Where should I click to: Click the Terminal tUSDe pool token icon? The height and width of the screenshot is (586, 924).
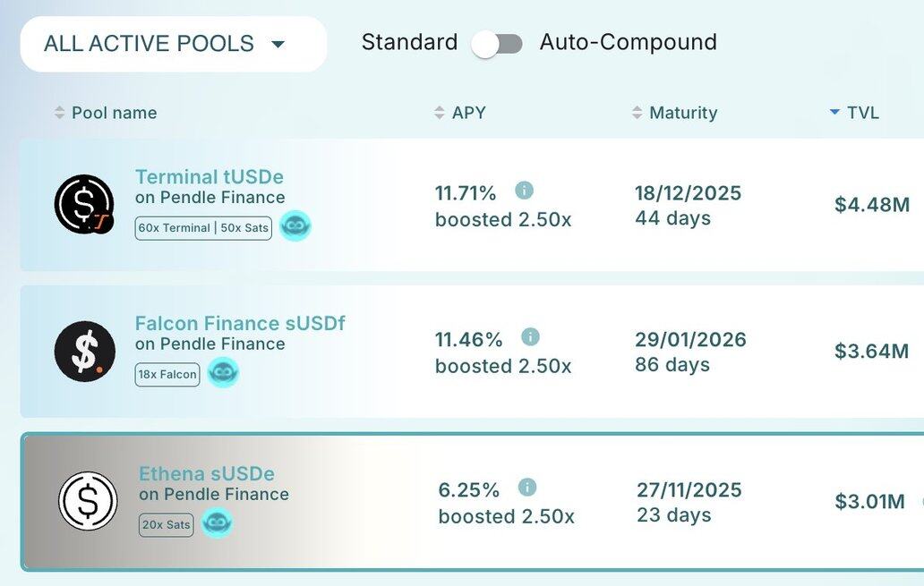84,204
